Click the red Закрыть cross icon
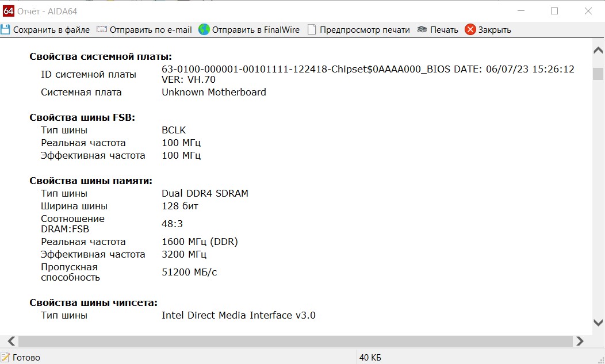 [470, 29]
